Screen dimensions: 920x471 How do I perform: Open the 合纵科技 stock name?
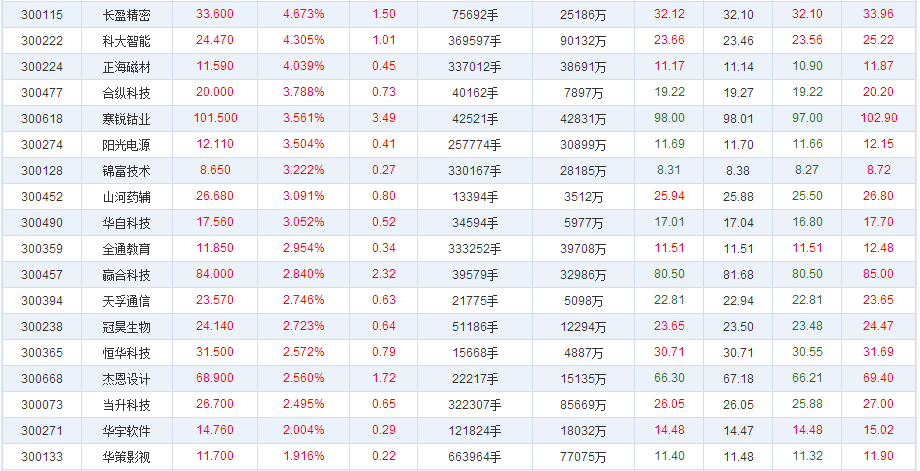click(126, 93)
